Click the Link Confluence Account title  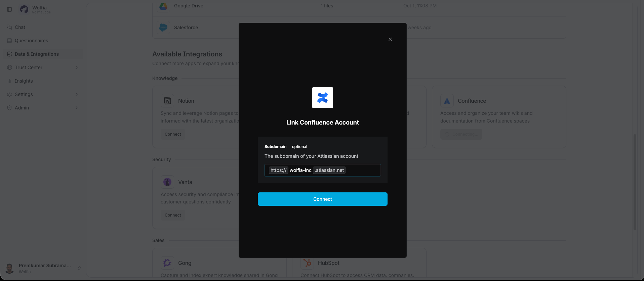tap(323, 123)
